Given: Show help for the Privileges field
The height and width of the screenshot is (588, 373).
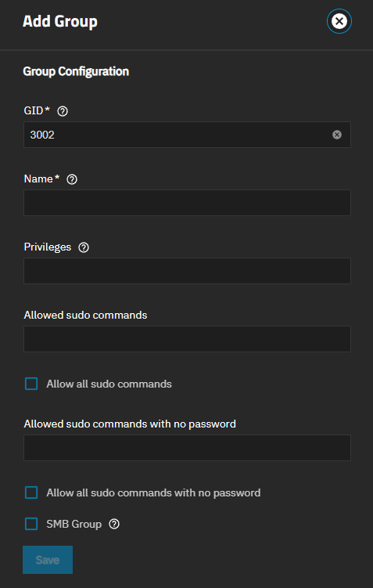Looking at the screenshot, I should (x=84, y=247).
